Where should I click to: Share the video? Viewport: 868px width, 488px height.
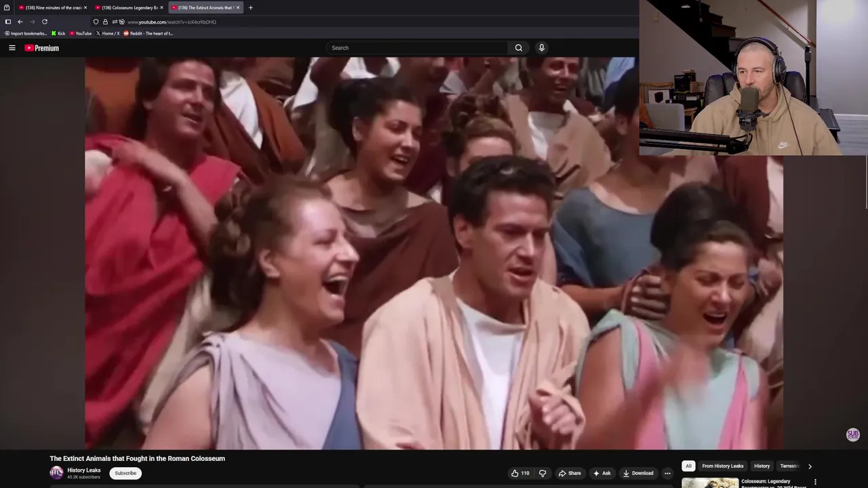(570, 473)
